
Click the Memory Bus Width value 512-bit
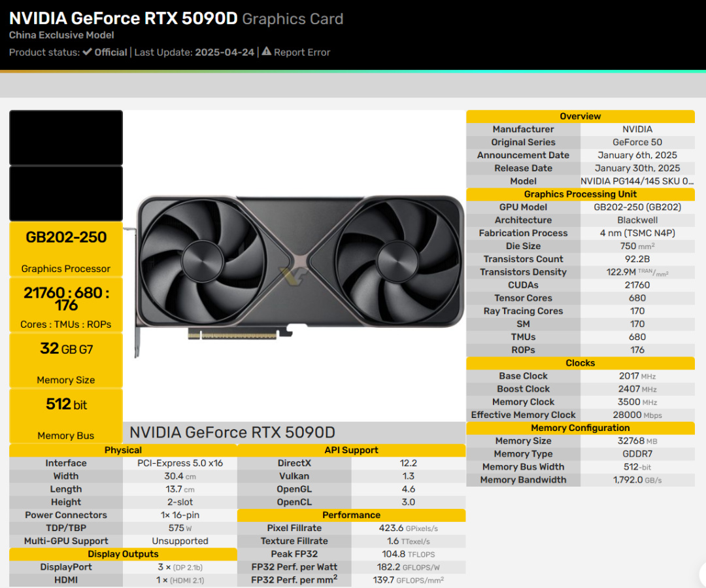point(637,467)
